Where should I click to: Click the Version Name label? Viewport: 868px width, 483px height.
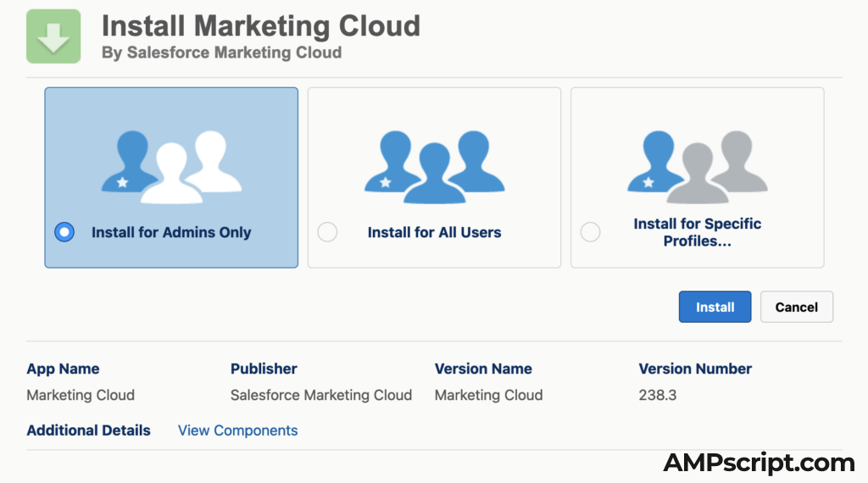pos(482,369)
